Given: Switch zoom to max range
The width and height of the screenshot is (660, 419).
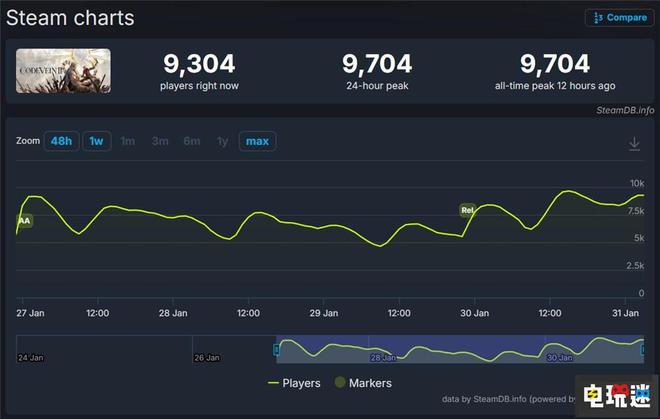Looking at the screenshot, I should click(x=257, y=141).
